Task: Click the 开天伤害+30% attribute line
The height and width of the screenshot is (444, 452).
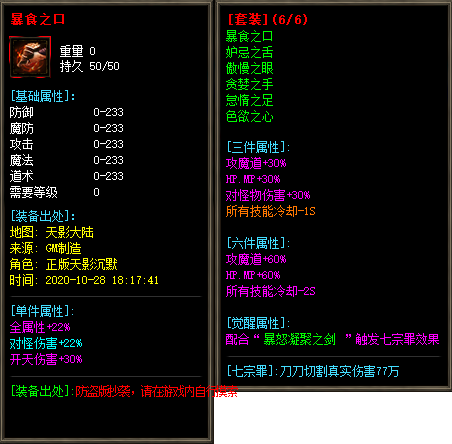Action: (x=46, y=359)
